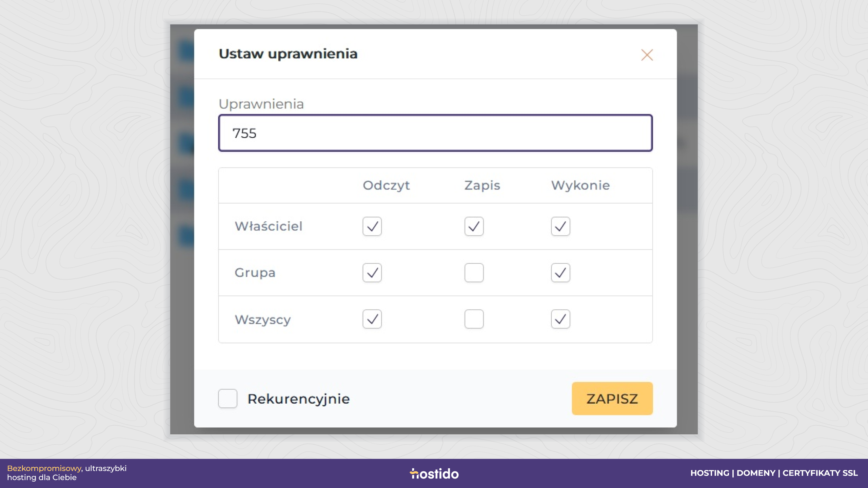Viewport: 868px width, 488px height.
Task: Enable Grupa Zapis checkbox
Action: pos(474,272)
